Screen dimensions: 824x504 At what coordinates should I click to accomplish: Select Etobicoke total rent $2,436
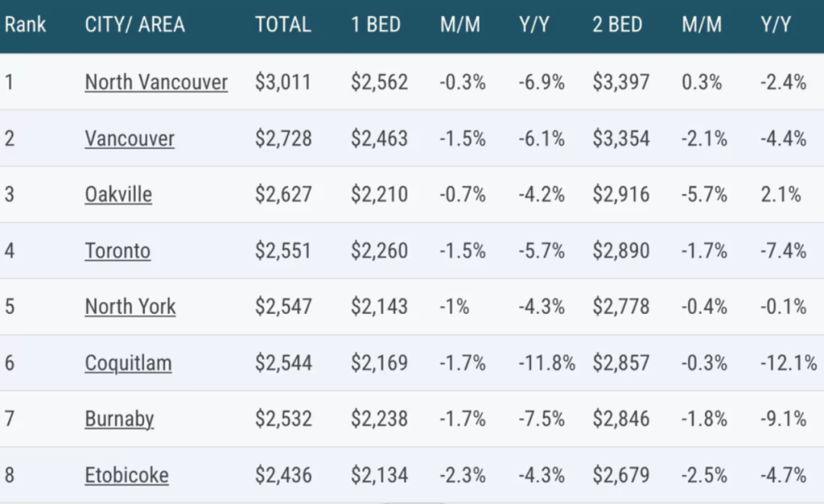(x=283, y=475)
